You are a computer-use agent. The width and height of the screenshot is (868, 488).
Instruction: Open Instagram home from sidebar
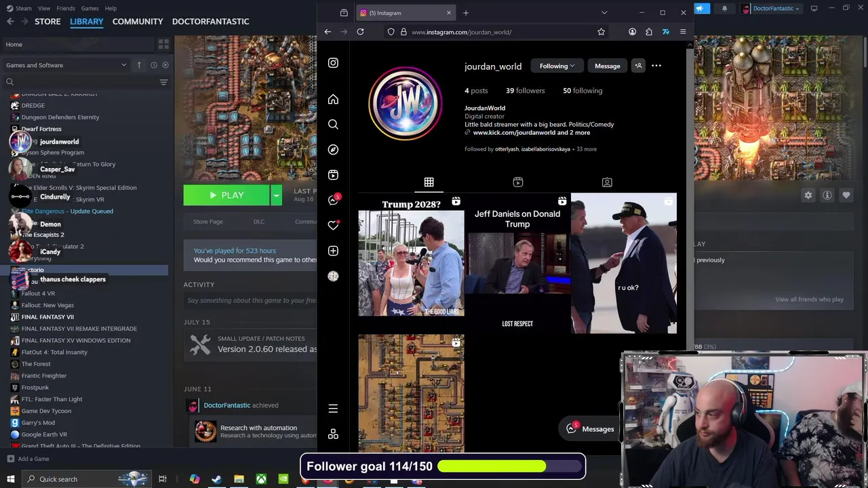click(x=333, y=100)
